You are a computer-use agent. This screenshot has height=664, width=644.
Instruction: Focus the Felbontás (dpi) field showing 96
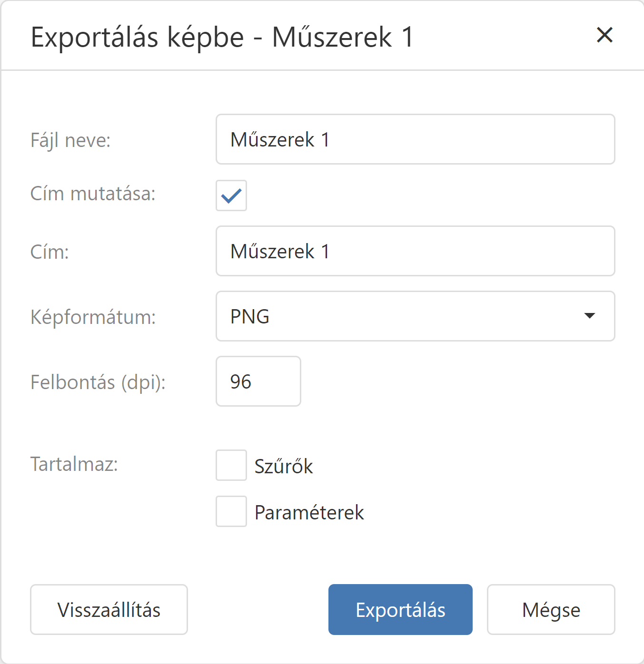(x=258, y=381)
